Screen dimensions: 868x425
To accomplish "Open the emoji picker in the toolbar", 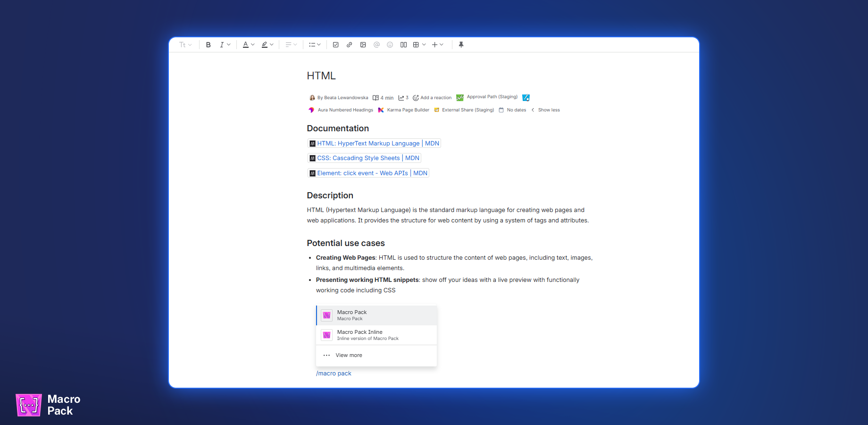I will [390, 45].
